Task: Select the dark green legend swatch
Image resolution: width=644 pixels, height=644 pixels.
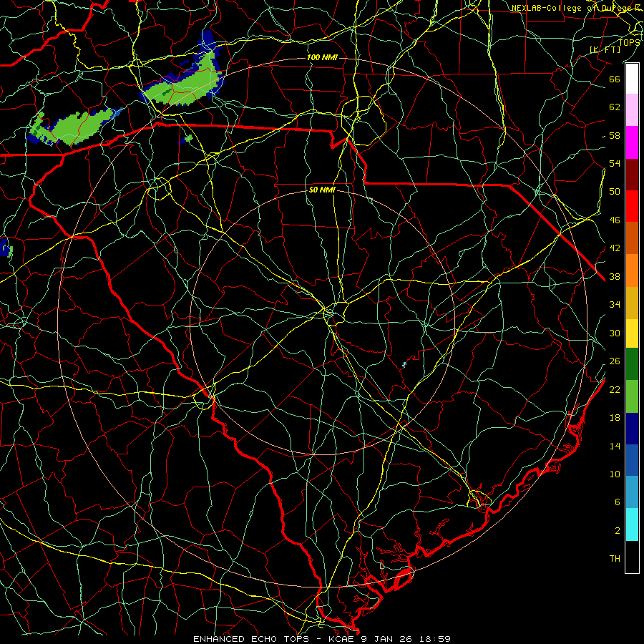Action: point(632,364)
